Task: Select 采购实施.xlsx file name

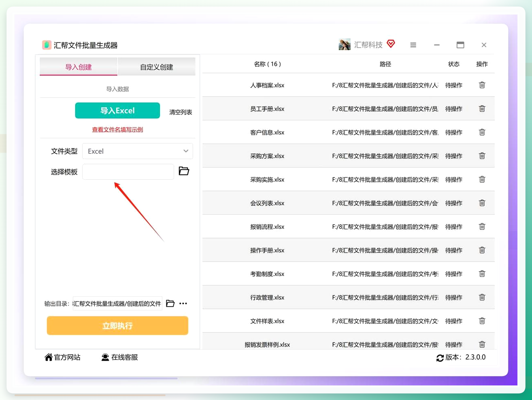Action: pyautogui.click(x=267, y=179)
